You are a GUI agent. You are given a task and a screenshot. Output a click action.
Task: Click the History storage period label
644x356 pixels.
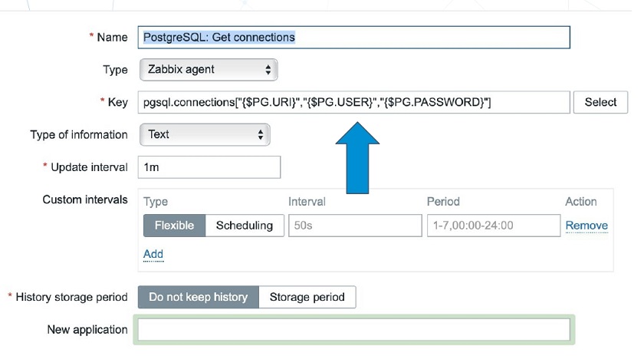71,297
